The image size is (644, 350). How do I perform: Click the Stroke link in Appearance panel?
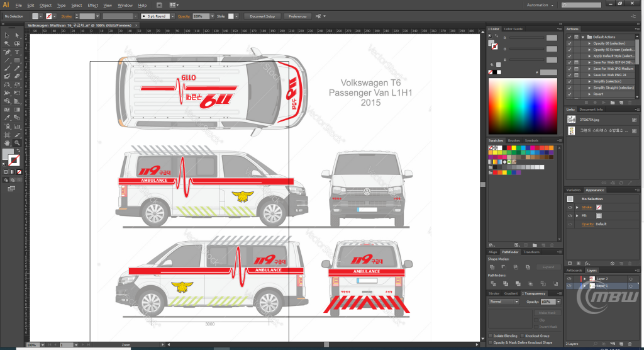pyautogui.click(x=587, y=207)
